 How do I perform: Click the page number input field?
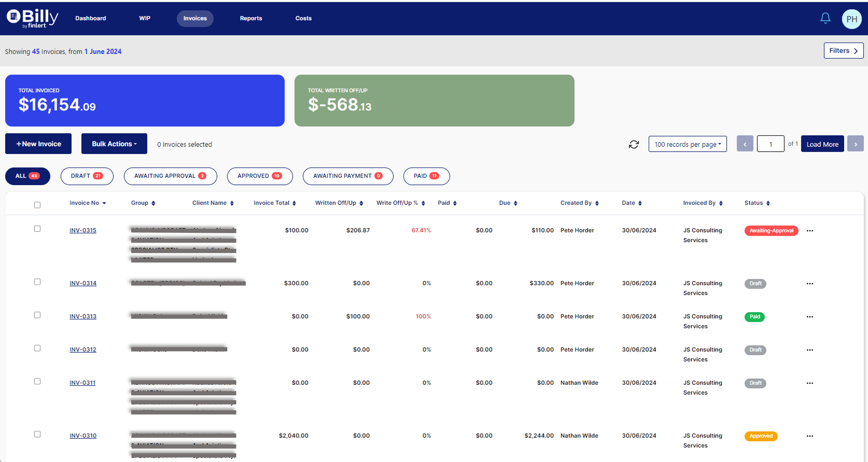pyautogui.click(x=771, y=143)
